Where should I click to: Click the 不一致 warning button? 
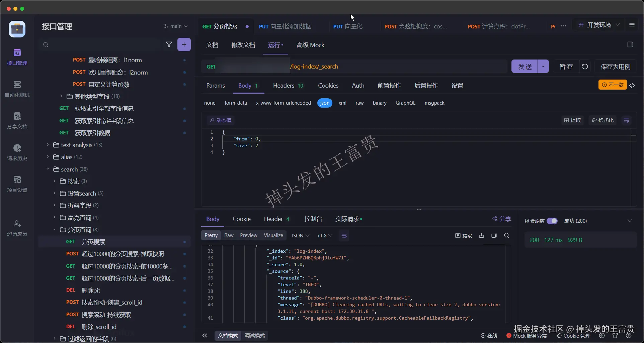[613, 85]
